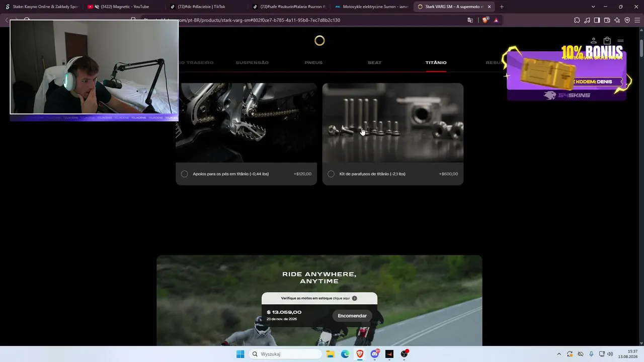Expand the tab search dropdown arrow
Viewport: 644px width, 362px height.
pyautogui.click(x=593, y=7)
